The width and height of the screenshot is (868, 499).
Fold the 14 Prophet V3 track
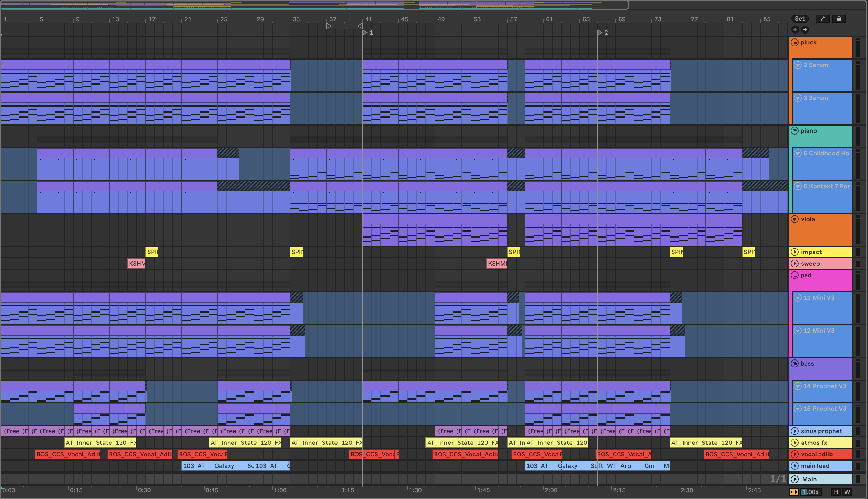click(x=798, y=386)
